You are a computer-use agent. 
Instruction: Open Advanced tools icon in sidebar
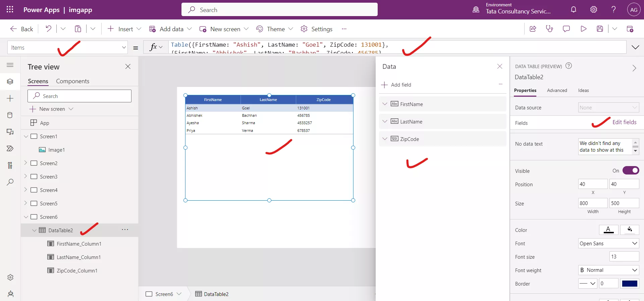[x=10, y=165]
